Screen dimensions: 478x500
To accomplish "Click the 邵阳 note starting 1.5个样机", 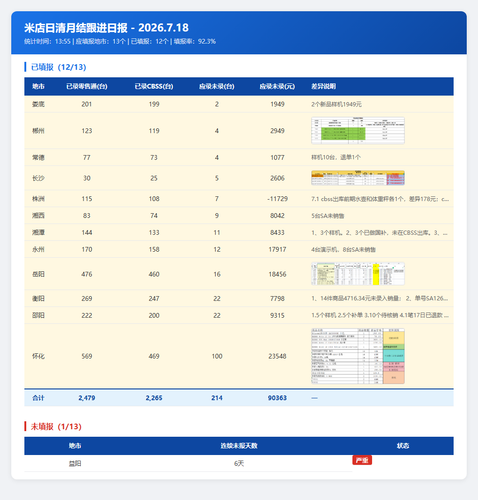I will click(x=380, y=315).
